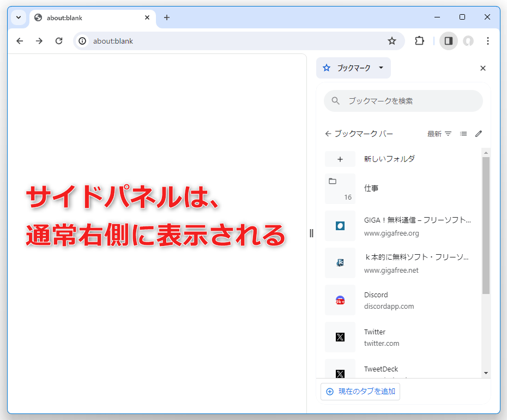Open the tab search dropdown arrow

(x=19, y=17)
